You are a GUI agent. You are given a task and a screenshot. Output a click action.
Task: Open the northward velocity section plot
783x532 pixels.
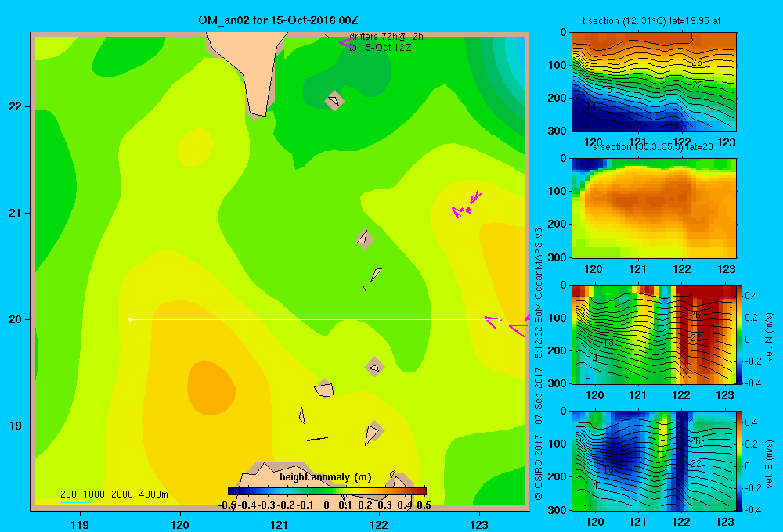tap(654, 334)
